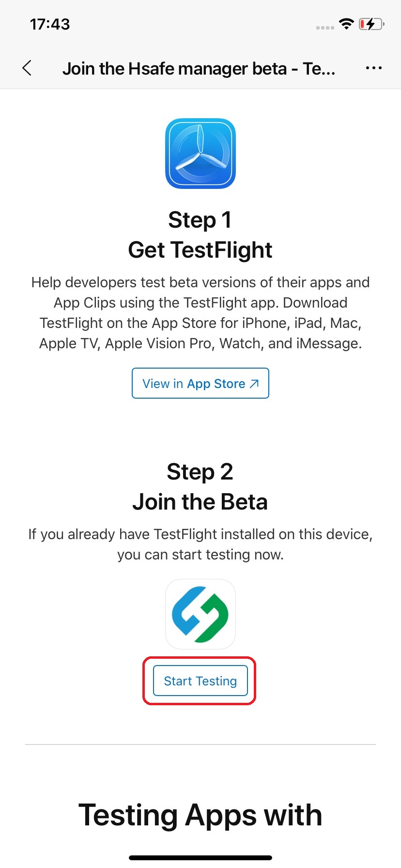Click the TestFlight description paragraph
Viewport: 401px width, 868px height.
(200, 313)
